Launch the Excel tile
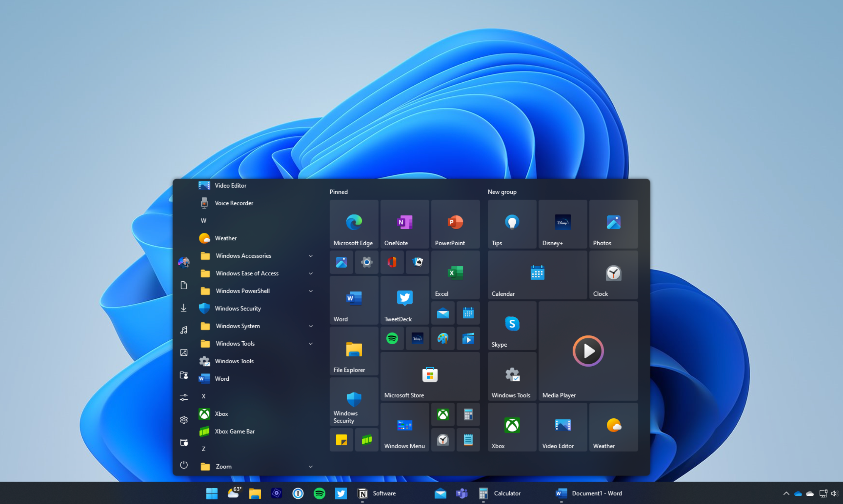Screen dimensions: 843x504 pyautogui.click(x=455, y=275)
